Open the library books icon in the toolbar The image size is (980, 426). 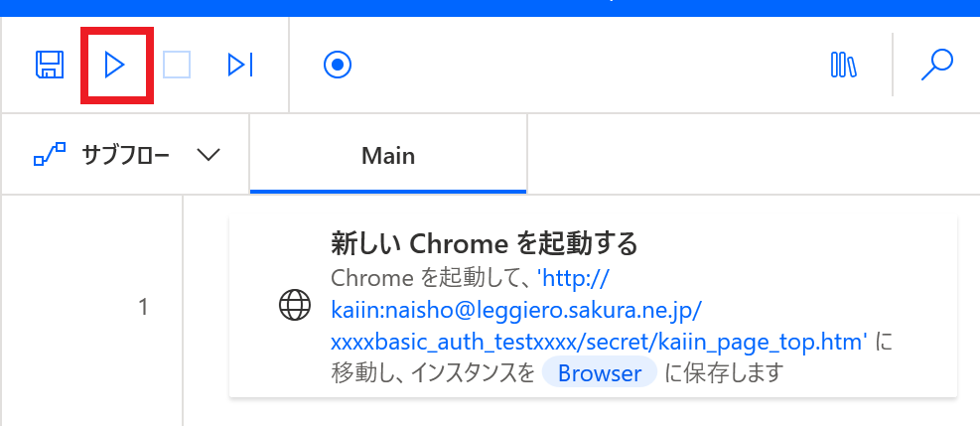[x=843, y=66]
